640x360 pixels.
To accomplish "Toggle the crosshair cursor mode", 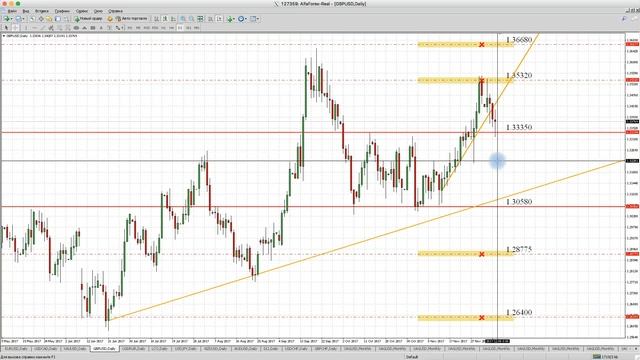I will pos(15,28).
